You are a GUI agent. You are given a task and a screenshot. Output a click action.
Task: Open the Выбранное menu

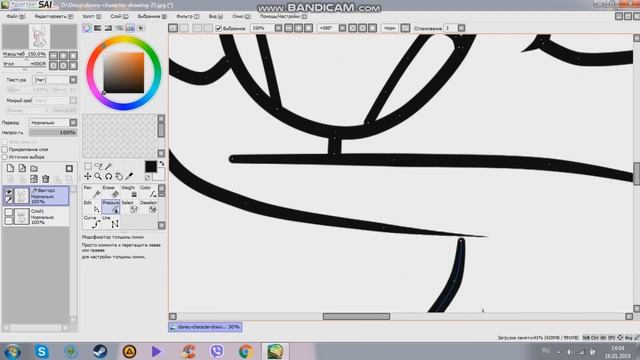(152, 16)
